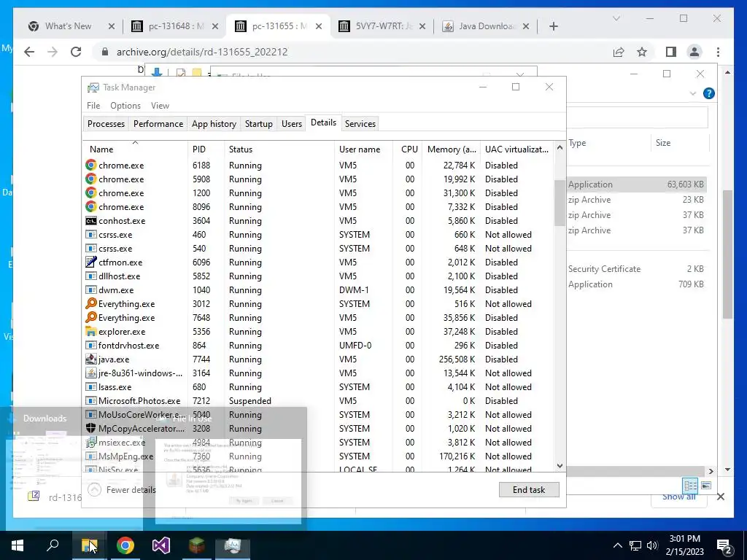The image size is (747, 560).
Task: Select chrome.exe with PID 5908
Action: (318, 179)
